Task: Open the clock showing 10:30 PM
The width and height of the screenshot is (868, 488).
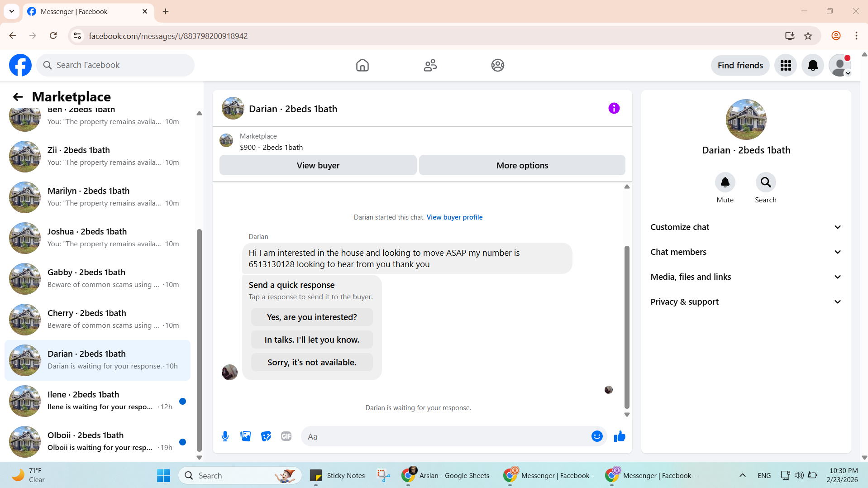Action: (843, 476)
